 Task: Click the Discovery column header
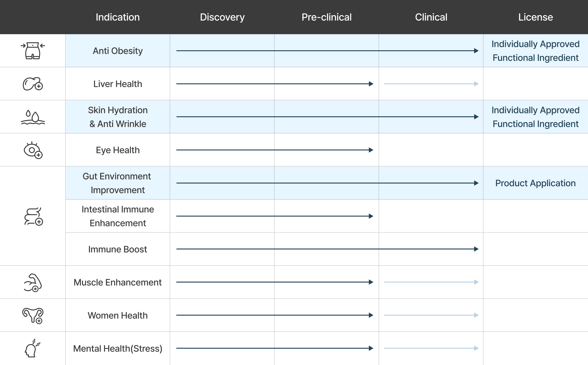[222, 17]
